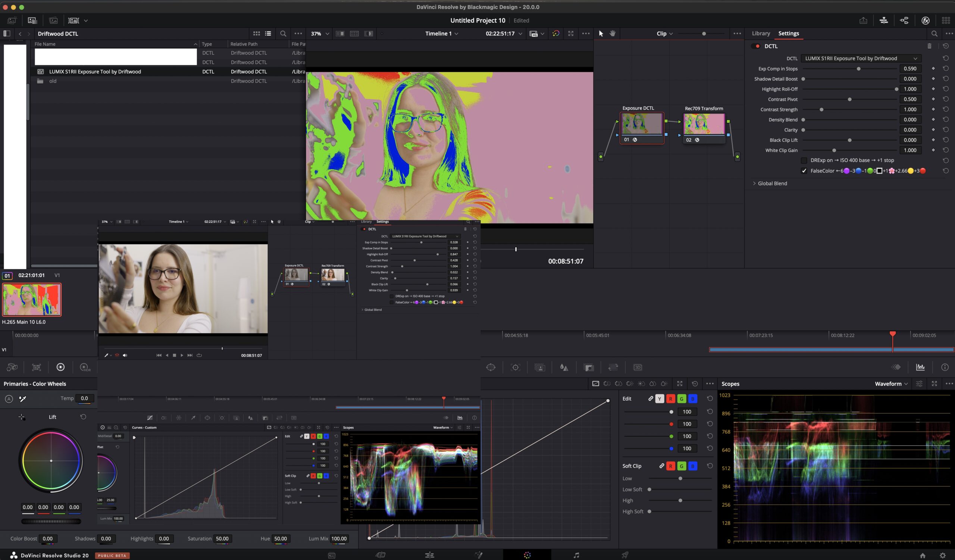This screenshot has width=955, height=560.
Task: Expand viewer with enhanced view icon
Action: (571, 33)
